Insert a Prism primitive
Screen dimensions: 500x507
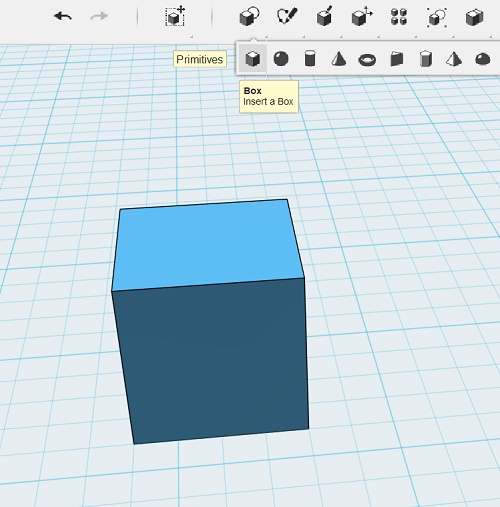pyautogui.click(x=426, y=59)
